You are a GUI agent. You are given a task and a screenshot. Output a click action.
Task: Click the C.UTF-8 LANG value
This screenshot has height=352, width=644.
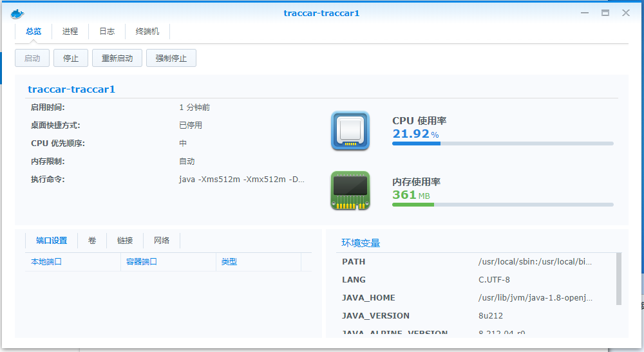[x=494, y=280]
